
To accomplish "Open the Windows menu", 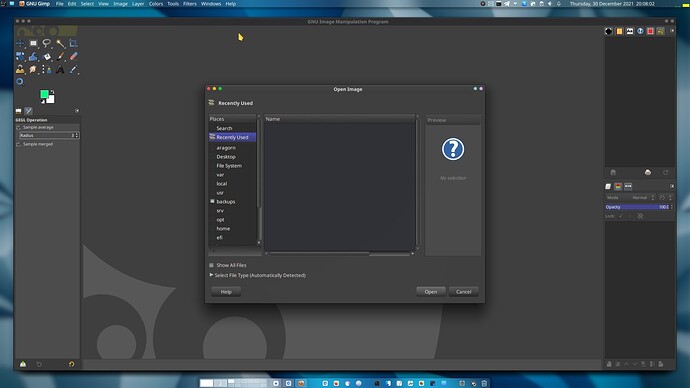I will (211, 4).
